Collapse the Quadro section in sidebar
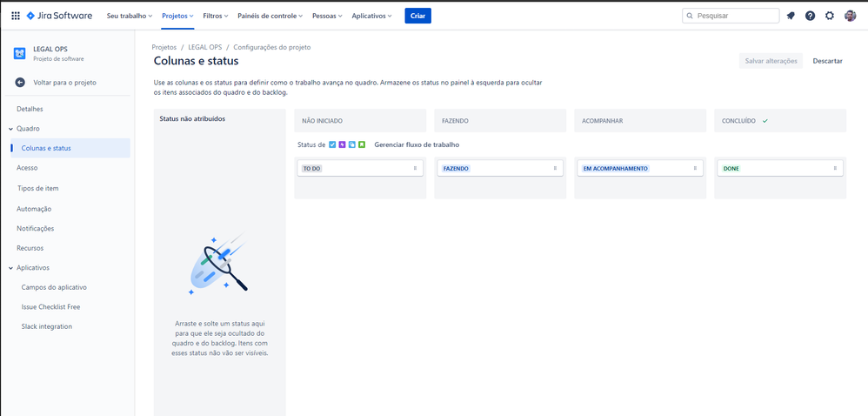This screenshot has height=416, width=868. coord(11,129)
